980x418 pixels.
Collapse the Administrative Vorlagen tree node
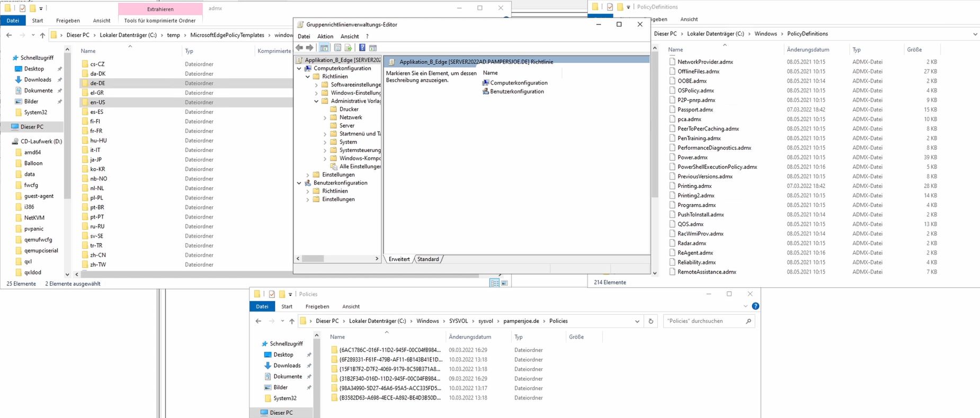point(316,101)
